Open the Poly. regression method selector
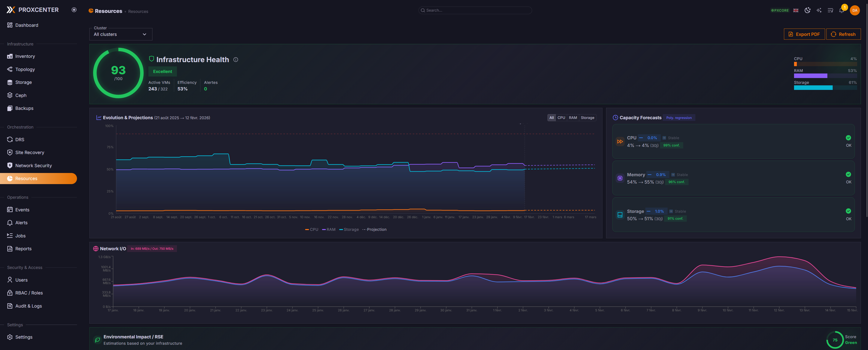The width and height of the screenshot is (868, 350). [x=679, y=118]
